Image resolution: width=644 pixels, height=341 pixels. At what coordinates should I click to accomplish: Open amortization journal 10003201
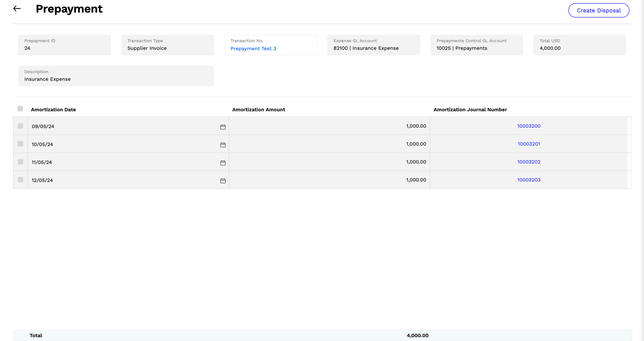tap(529, 144)
